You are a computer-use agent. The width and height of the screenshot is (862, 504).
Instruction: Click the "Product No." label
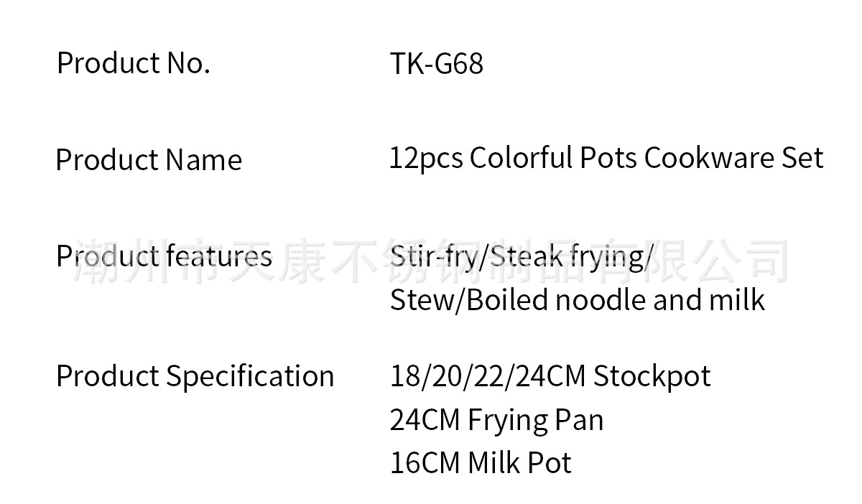coord(134,63)
